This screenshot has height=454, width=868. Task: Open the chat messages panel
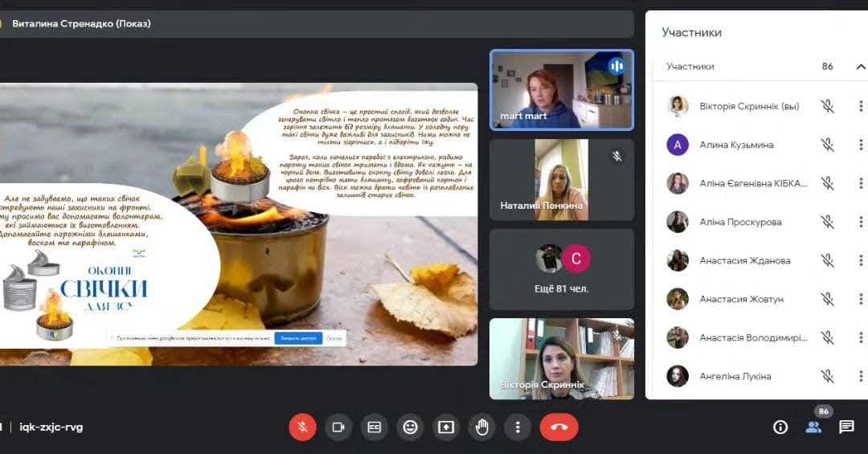846,427
